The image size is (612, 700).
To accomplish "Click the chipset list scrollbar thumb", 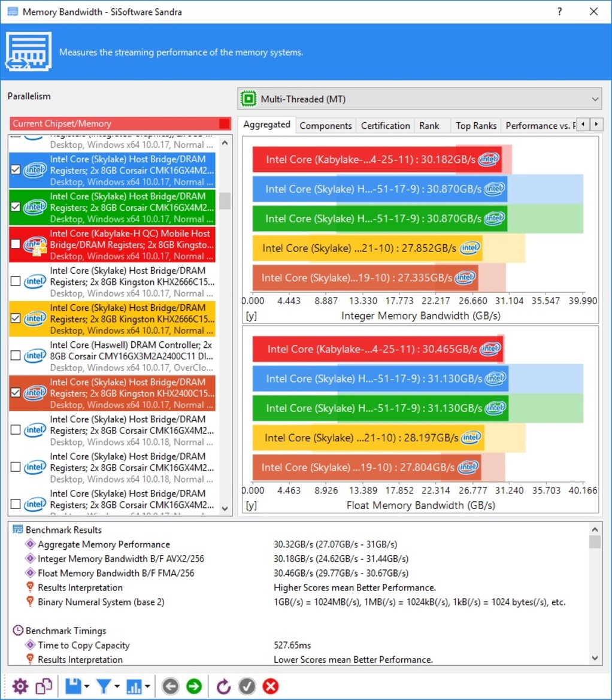I will click(225, 201).
